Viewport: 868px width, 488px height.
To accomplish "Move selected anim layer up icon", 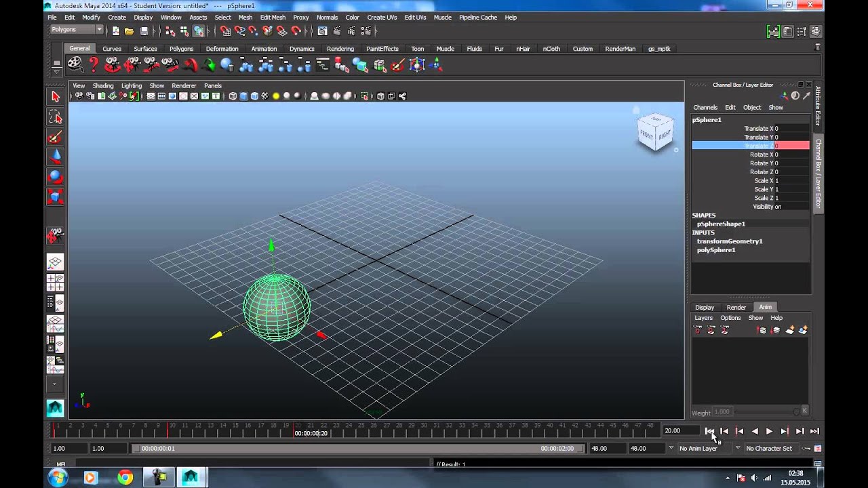I will pos(762,330).
